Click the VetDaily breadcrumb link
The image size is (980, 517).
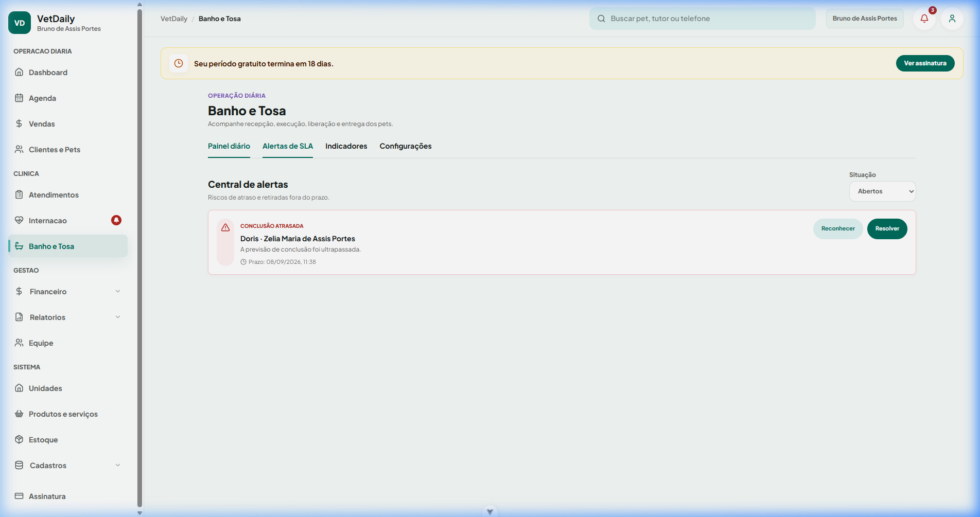[x=174, y=19]
